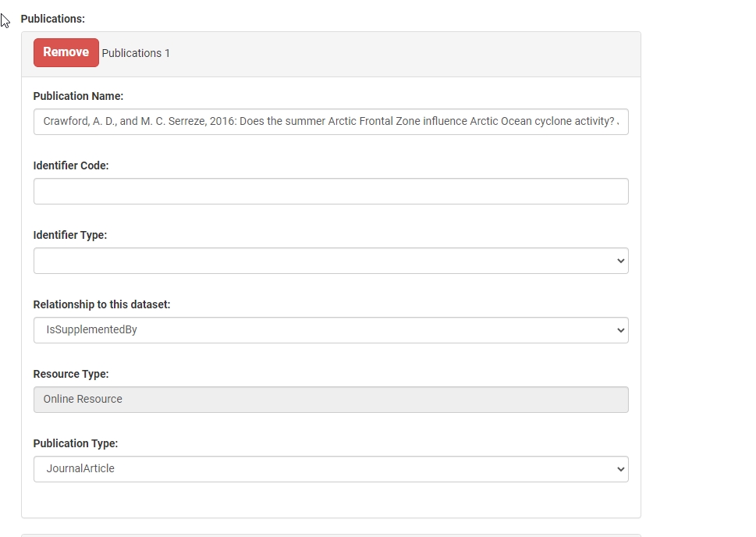Select the IsSupplementedBy value text
Screen dimensions: 756x537
pyautogui.click(x=91, y=330)
